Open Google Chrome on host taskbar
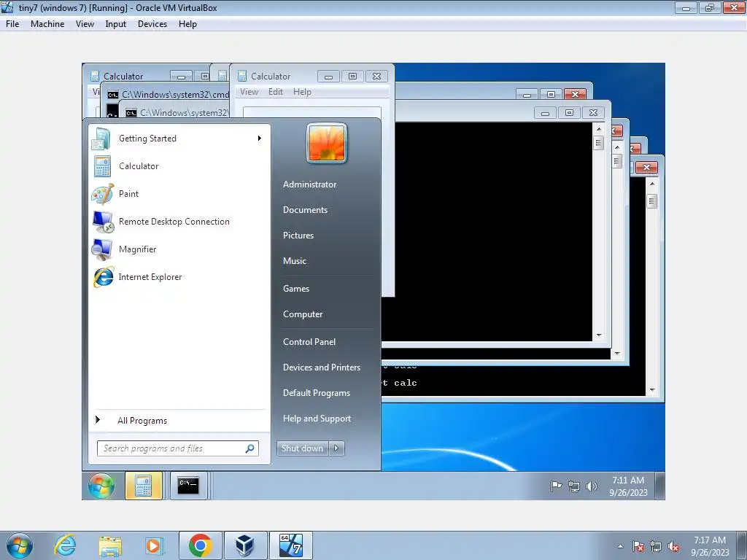 (x=200, y=545)
